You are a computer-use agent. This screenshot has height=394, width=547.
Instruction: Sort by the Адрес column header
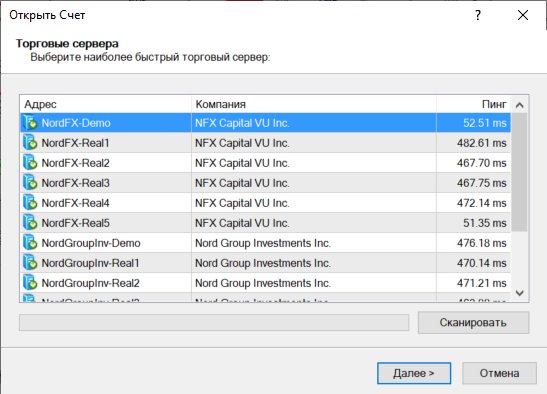click(106, 104)
